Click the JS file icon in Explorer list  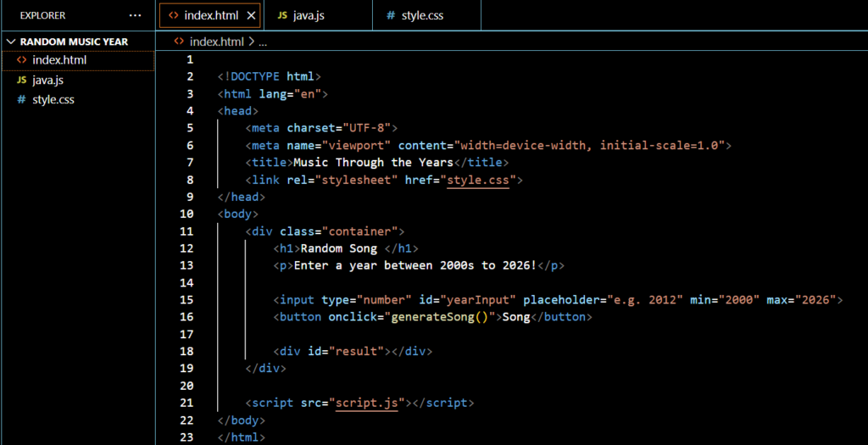pyautogui.click(x=21, y=80)
